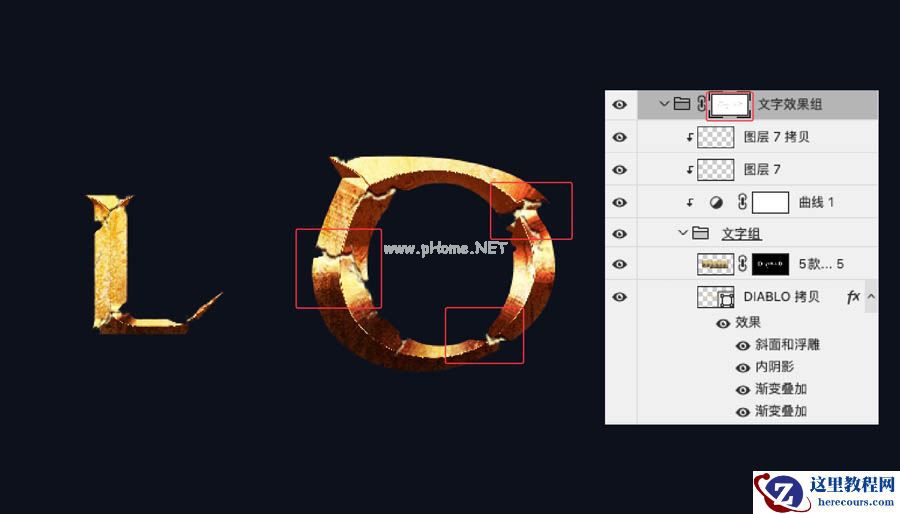Select the black mask thumbnail of 5款... 5

coord(770,264)
